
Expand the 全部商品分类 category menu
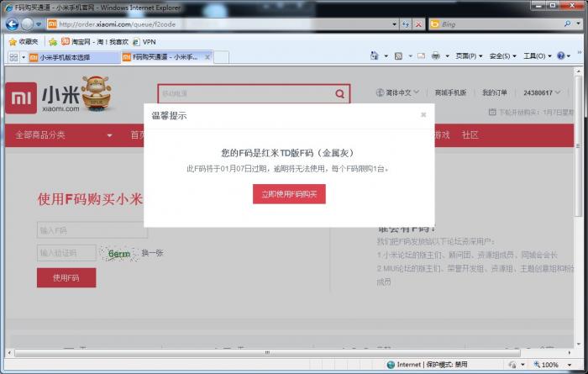coord(63,135)
